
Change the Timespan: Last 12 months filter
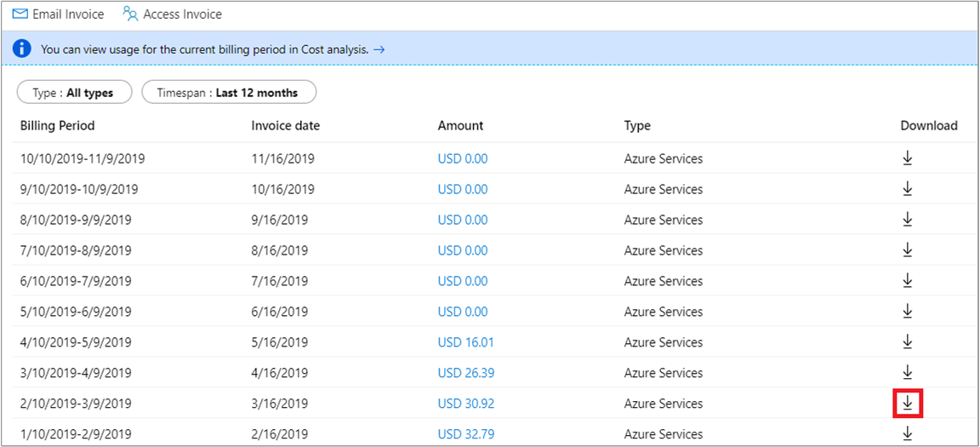click(x=228, y=93)
